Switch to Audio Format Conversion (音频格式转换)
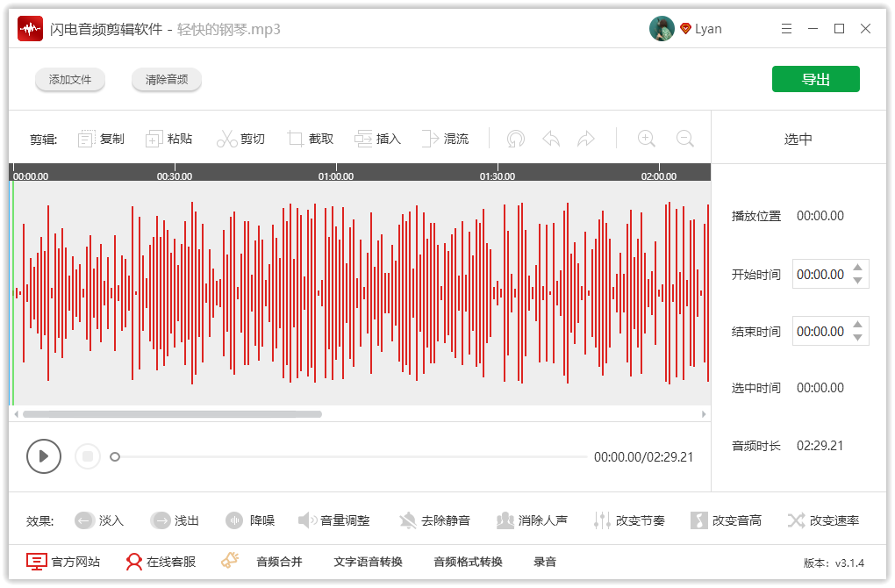The width and height of the screenshot is (895, 588). click(x=468, y=562)
